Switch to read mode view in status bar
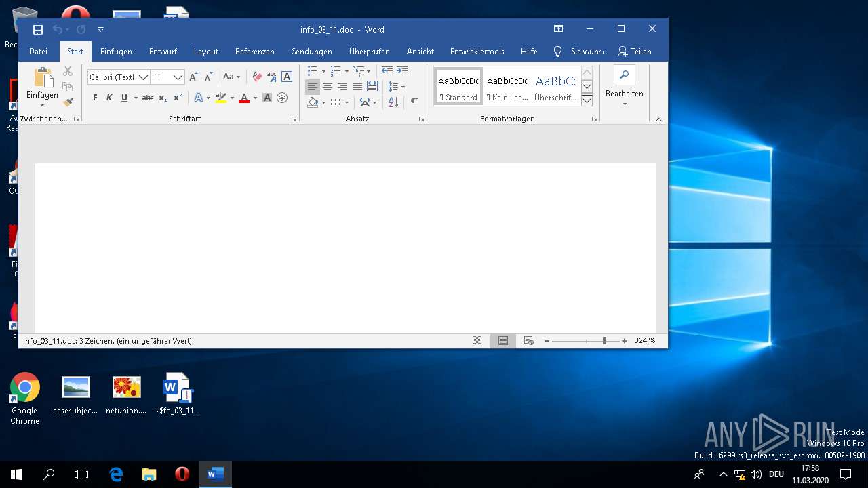 [477, 341]
